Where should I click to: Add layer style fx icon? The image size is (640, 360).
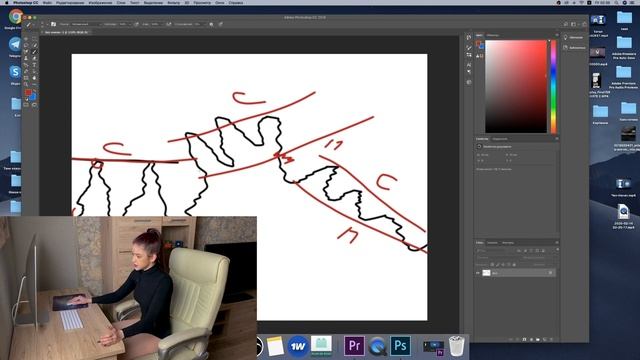[518, 340]
